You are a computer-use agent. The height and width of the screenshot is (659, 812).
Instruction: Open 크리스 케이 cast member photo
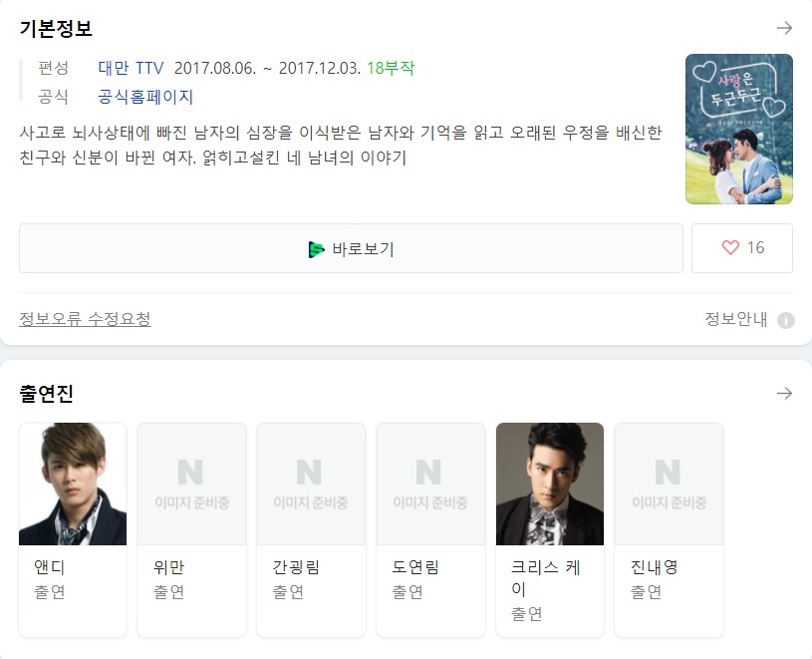(549, 484)
